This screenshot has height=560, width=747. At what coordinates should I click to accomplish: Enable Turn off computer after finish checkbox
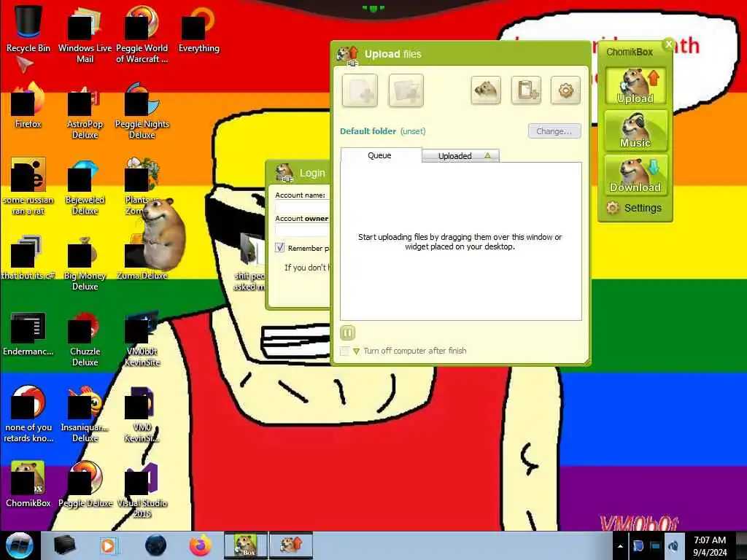(344, 351)
